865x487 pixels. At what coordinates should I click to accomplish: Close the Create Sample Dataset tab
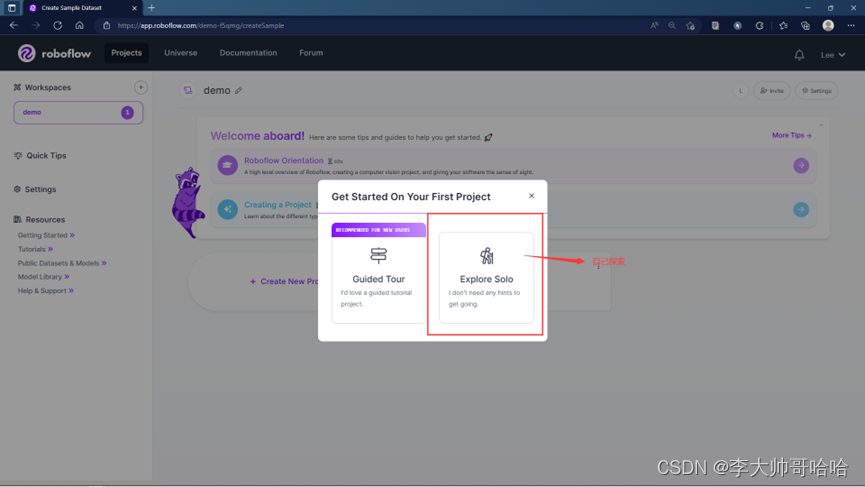pyautogui.click(x=134, y=8)
